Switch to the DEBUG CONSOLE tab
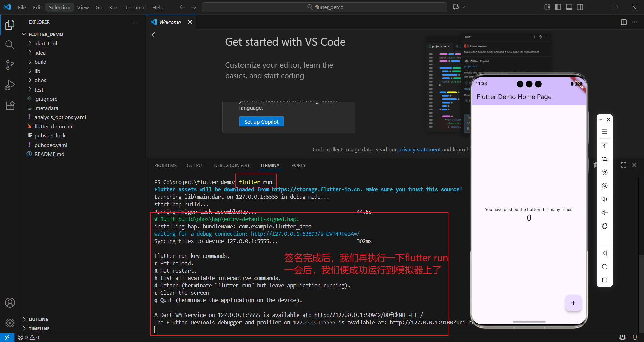Screen dimensions: 644x342 tap(232, 165)
